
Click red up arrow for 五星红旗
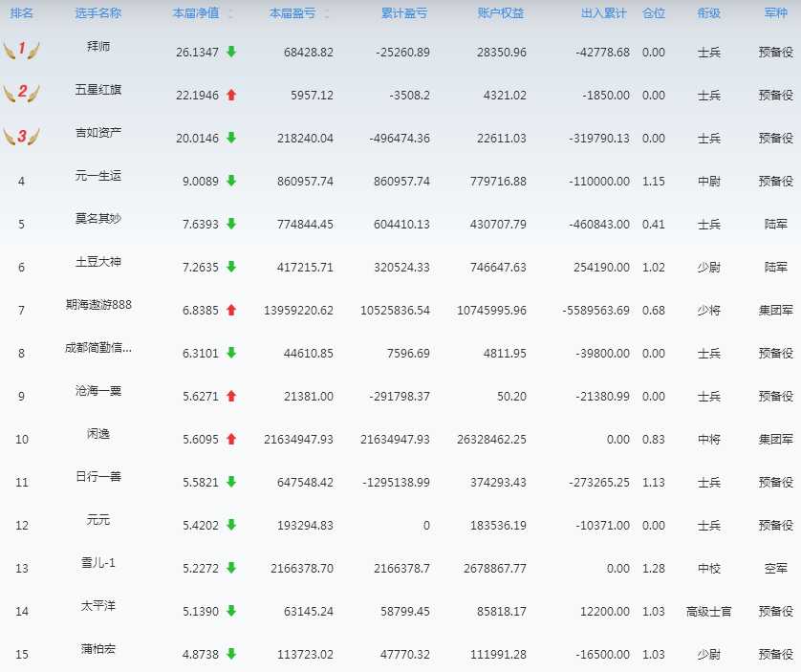pos(231,95)
